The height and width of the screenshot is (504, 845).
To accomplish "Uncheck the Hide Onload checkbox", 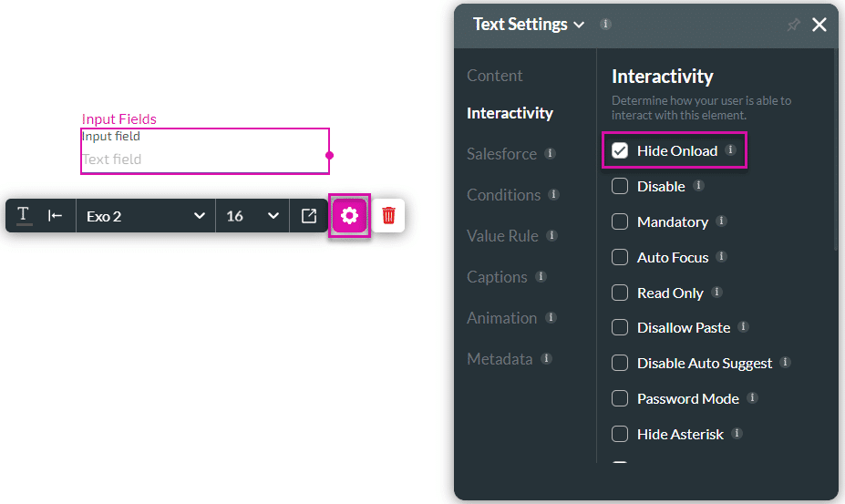I will (x=620, y=151).
